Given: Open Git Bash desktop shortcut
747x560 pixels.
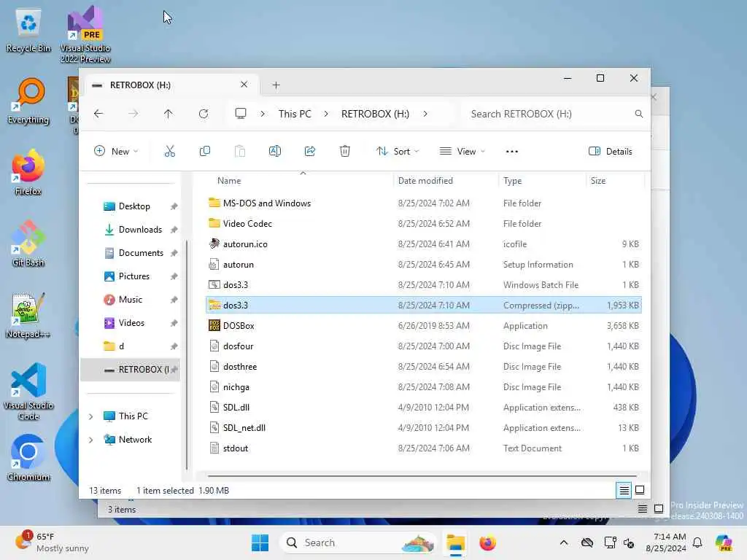Looking at the screenshot, I should (x=28, y=244).
